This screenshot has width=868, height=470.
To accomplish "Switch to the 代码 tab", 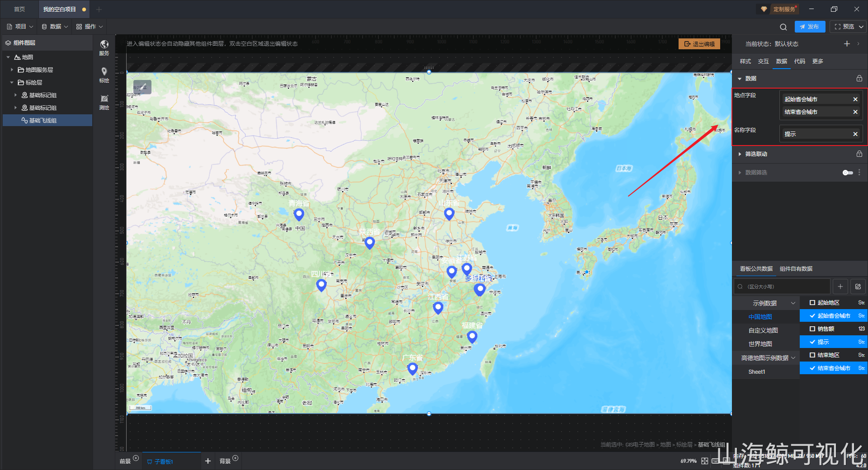I will point(799,61).
